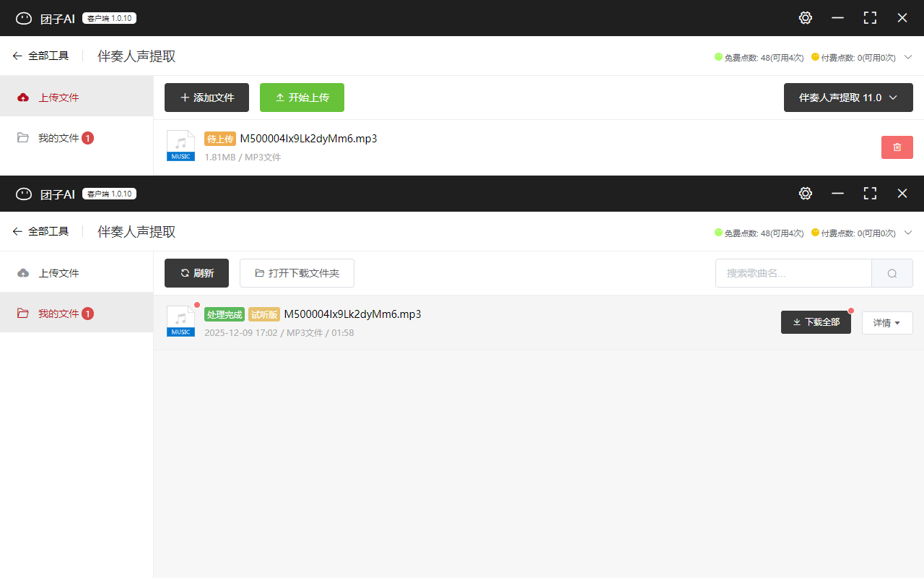Viewport: 924px width, 578px height.
Task: Click the music file icon of the 待上传 item
Action: tap(180, 146)
